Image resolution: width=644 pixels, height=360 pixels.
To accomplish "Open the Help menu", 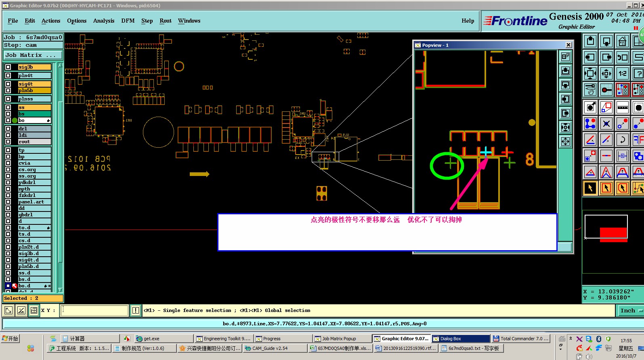I will pyautogui.click(x=468, y=21).
